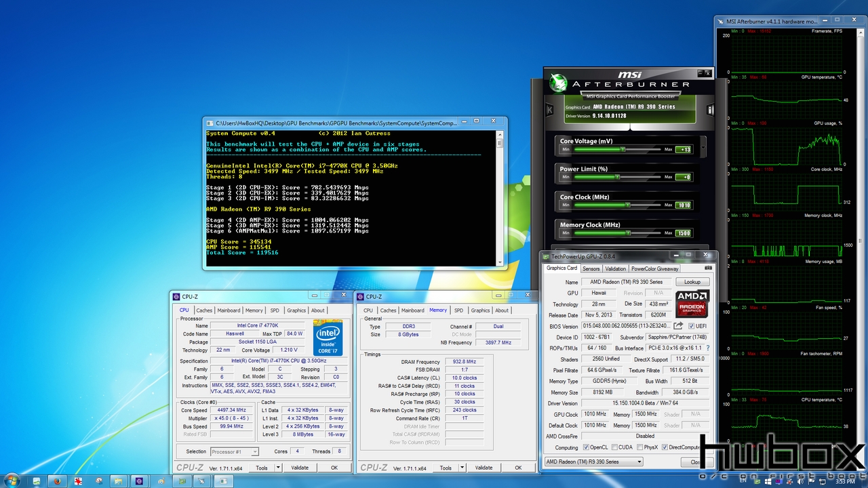Open the Processor #1 selection dropdown

tap(234, 451)
